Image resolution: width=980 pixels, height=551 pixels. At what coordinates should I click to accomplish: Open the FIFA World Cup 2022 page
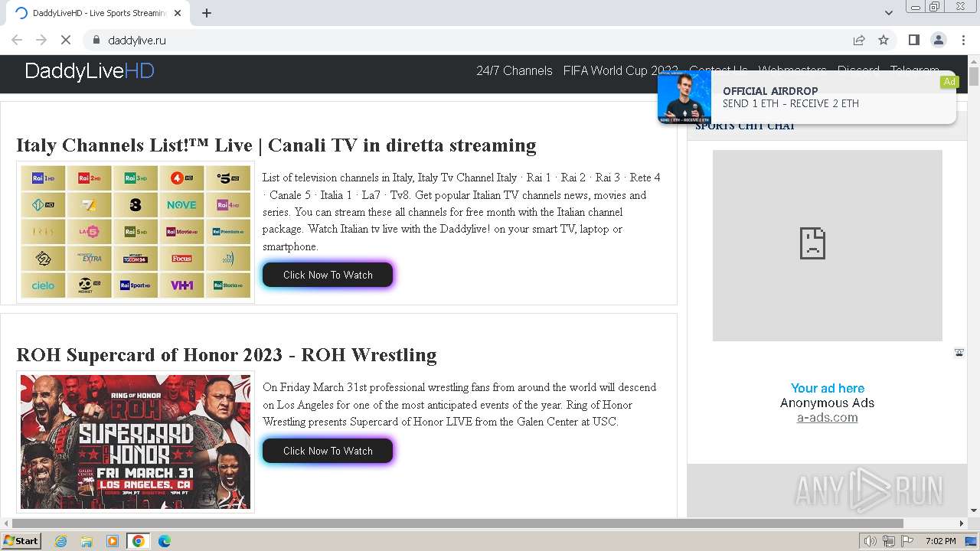[x=620, y=70]
